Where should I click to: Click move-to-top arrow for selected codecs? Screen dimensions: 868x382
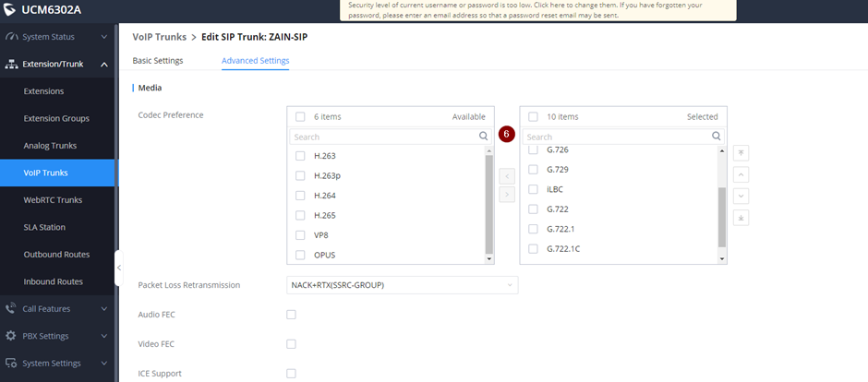click(741, 152)
